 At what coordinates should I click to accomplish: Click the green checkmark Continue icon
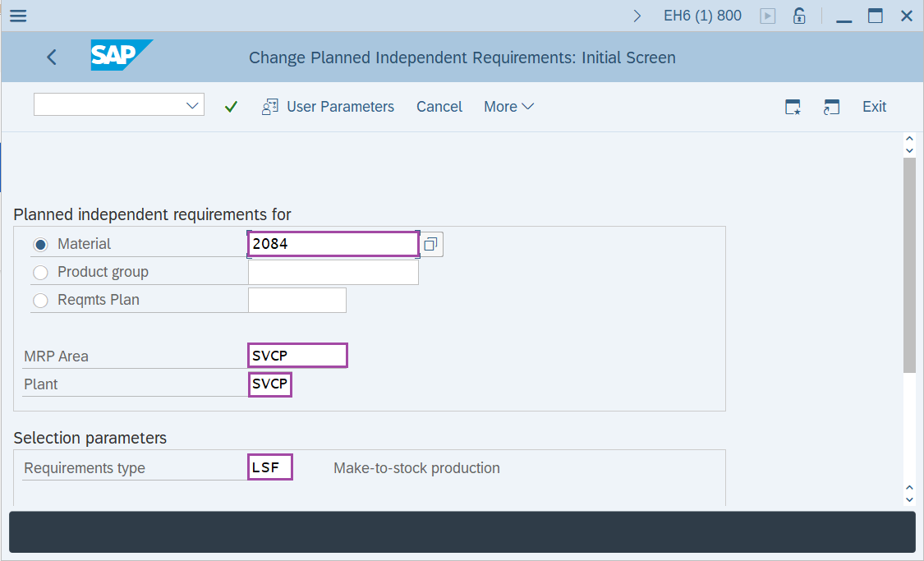231,107
